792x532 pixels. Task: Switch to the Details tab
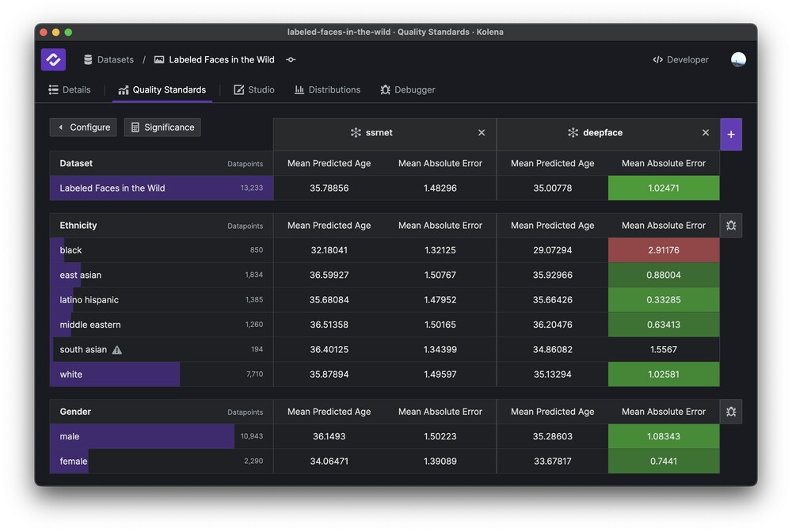tap(70, 89)
